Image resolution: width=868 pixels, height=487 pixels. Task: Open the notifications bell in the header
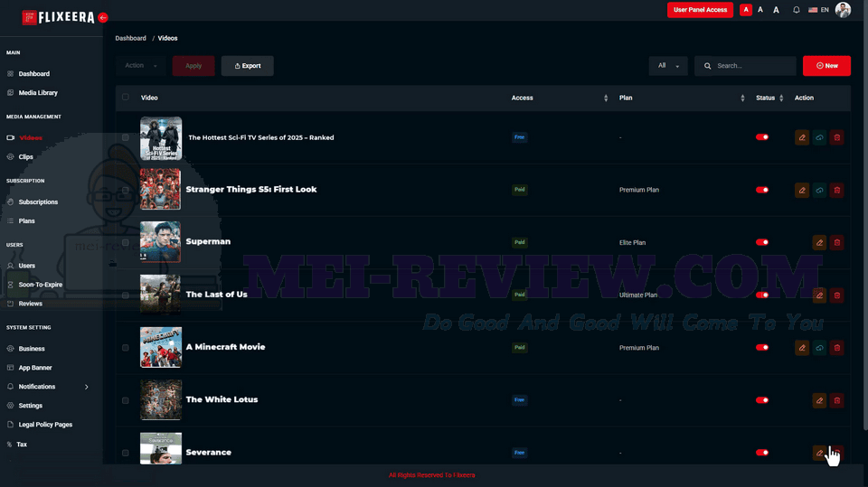[796, 10]
